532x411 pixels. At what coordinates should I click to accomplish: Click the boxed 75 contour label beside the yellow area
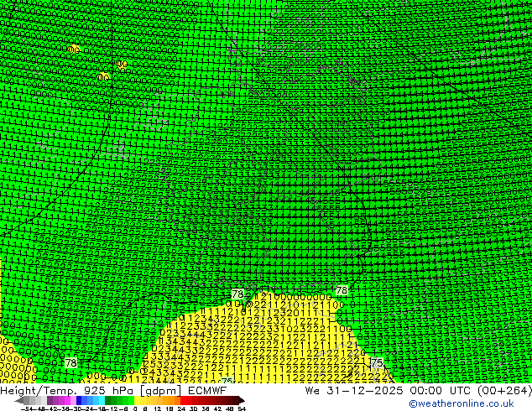377,362
